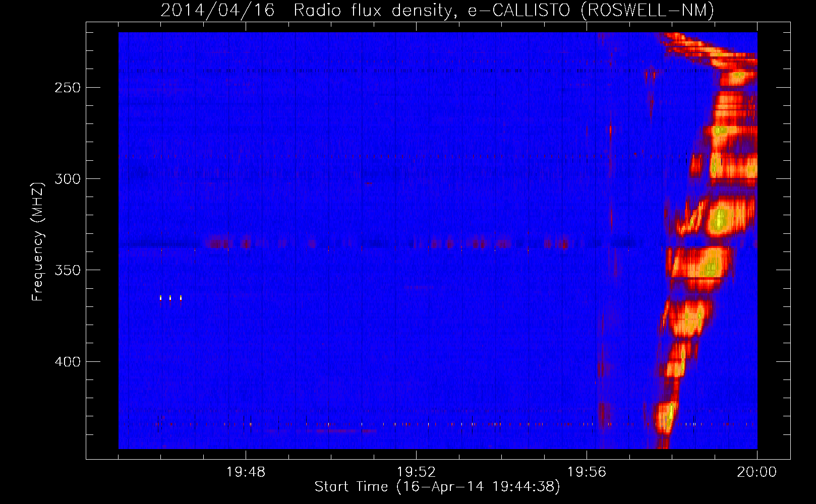Click the 400 frequency tick label
The height and width of the screenshot is (504, 816).
[68, 362]
